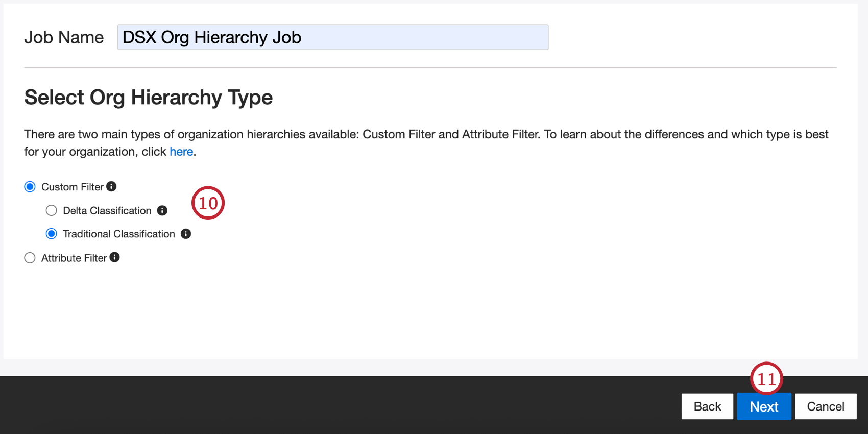Image resolution: width=868 pixels, height=434 pixels.
Task: Open the Attribute Filter info icon
Action: 115,257
